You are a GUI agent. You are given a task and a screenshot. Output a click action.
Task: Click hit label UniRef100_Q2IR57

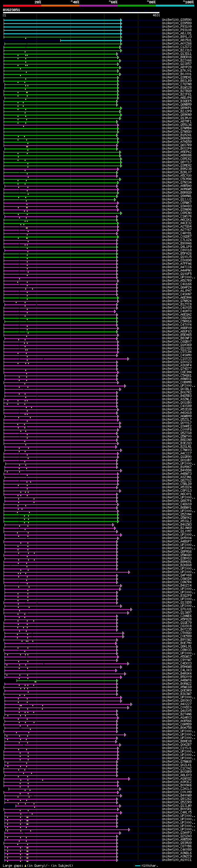point(177,64)
